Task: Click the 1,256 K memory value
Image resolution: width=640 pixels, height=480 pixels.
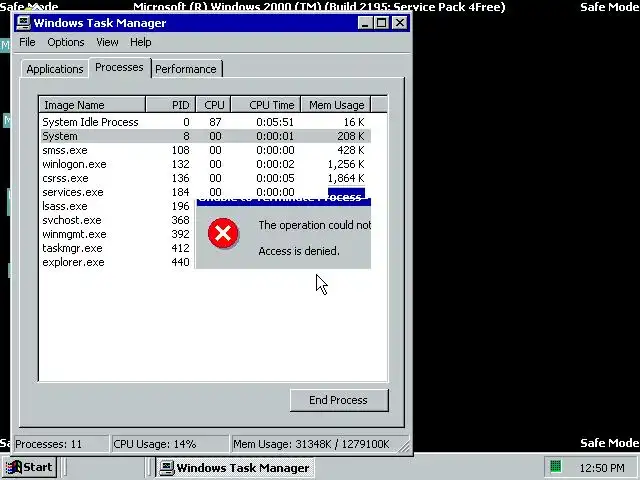Action: point(346,164)
